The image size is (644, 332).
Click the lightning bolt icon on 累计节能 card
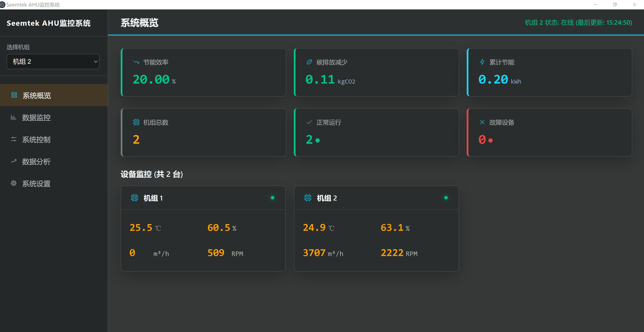point(482,62)
